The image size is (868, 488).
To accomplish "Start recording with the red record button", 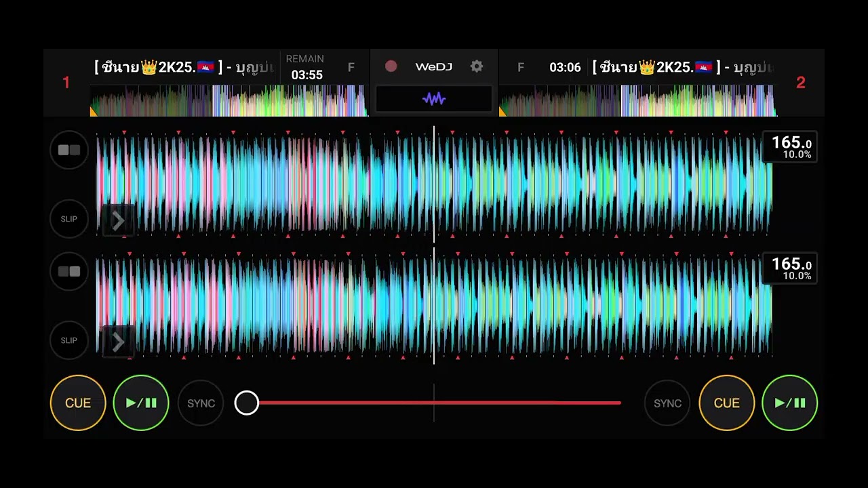I will click(391, 66).
